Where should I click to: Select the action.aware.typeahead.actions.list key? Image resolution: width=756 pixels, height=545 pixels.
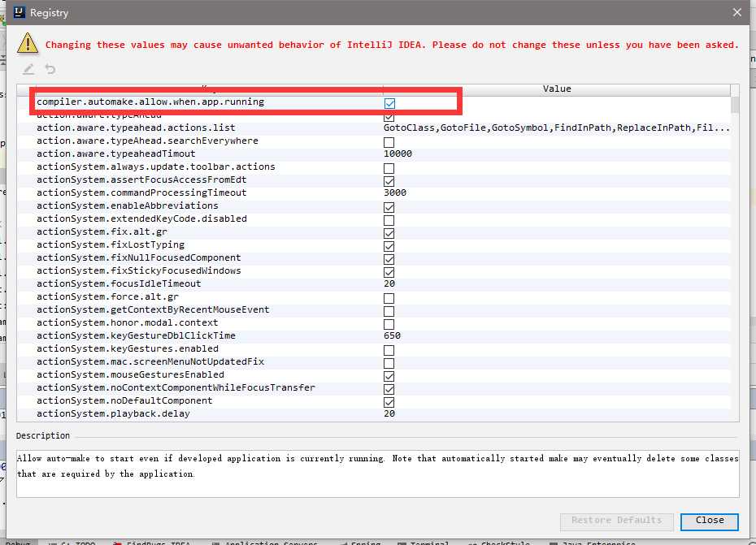(136, 128)
